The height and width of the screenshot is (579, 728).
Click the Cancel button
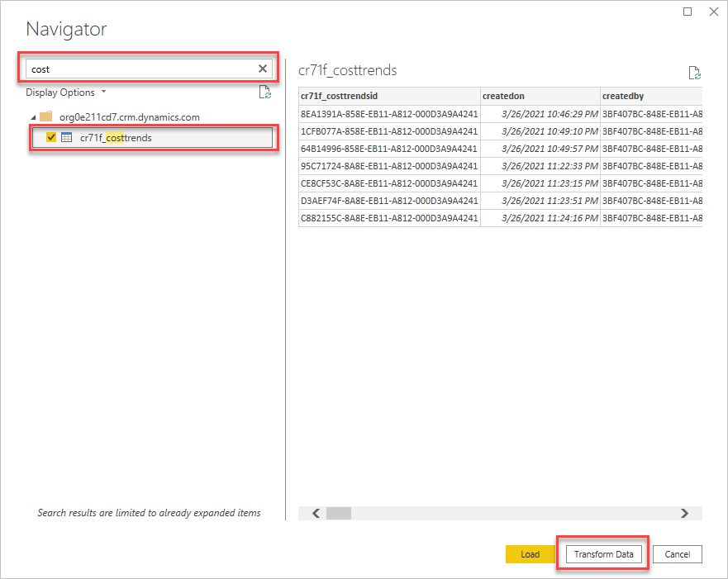point(677,554)
